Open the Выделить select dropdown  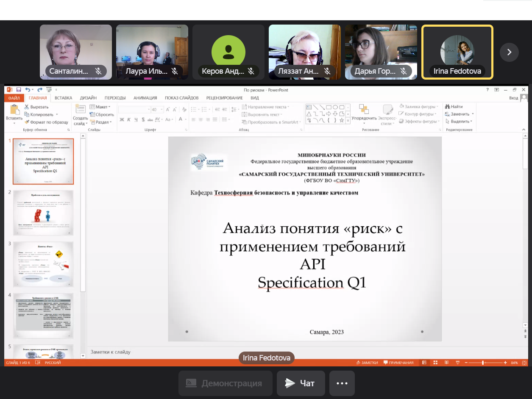[459, 122]
